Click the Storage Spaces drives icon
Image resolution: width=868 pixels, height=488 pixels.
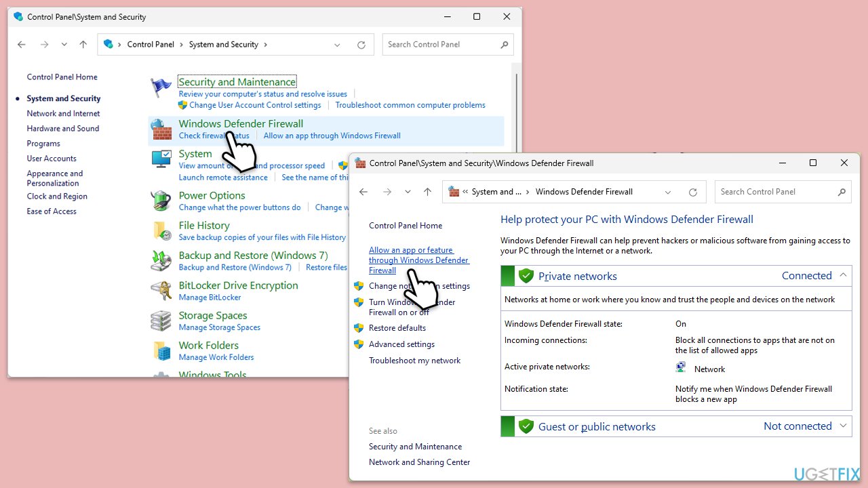pyautogui.click(x=161, y=321)
